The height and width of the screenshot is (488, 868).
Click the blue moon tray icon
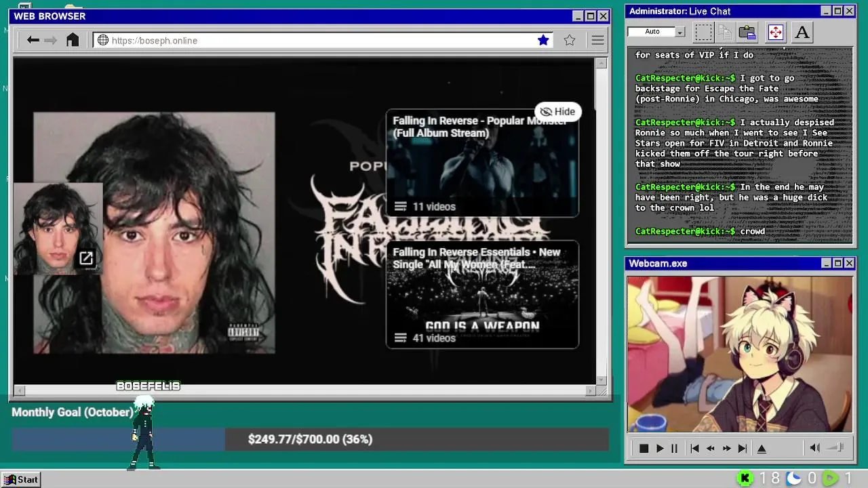[x=794, y=479]
